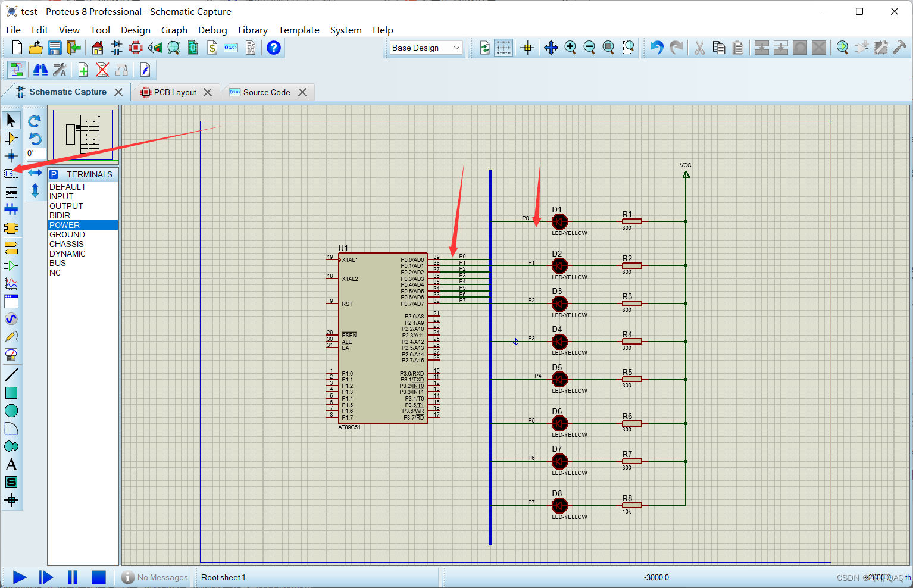The height and width of the screenshot is (588, 913).
Task: Open the Home Page house icon
Action: point(98,48)
